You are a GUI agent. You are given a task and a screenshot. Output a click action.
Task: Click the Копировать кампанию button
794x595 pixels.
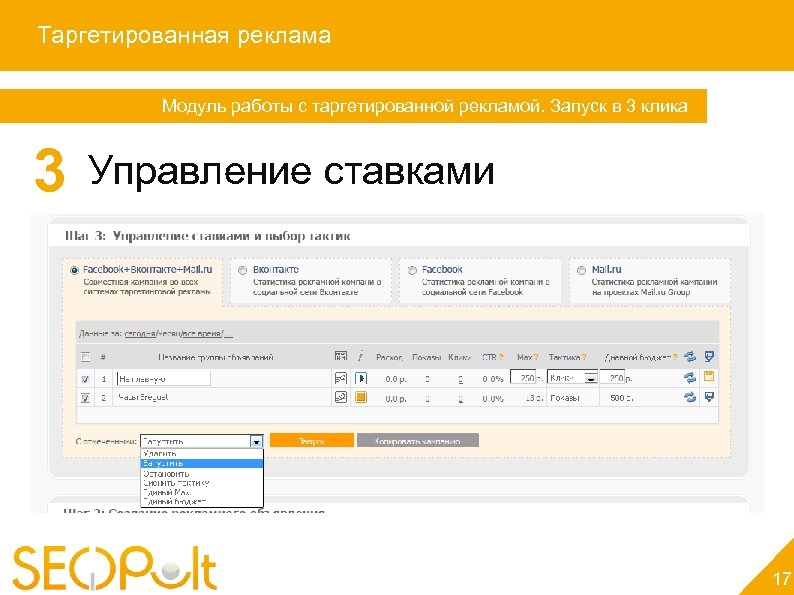418,441
